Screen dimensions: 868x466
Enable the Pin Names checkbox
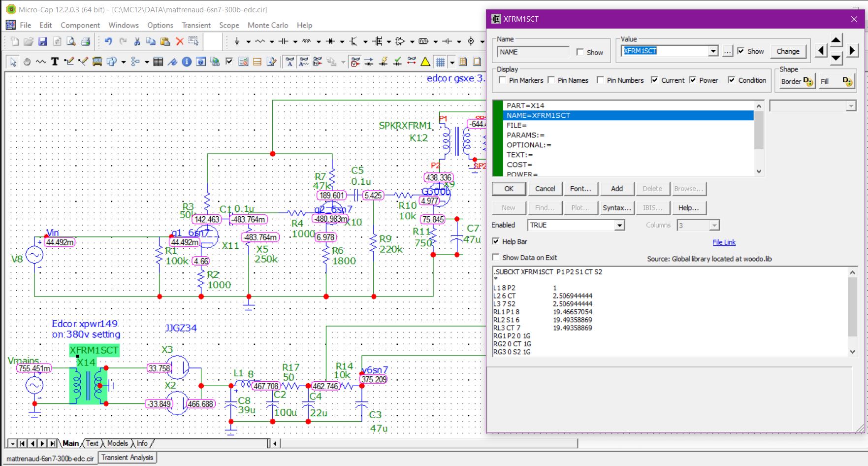[x=551, y=80]
